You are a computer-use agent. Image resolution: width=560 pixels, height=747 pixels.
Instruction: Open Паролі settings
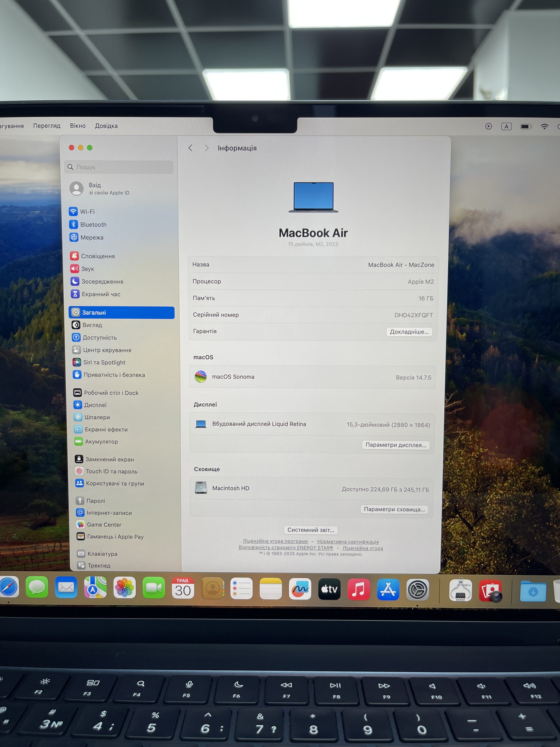pyautogui.click(x=91, y=501)
